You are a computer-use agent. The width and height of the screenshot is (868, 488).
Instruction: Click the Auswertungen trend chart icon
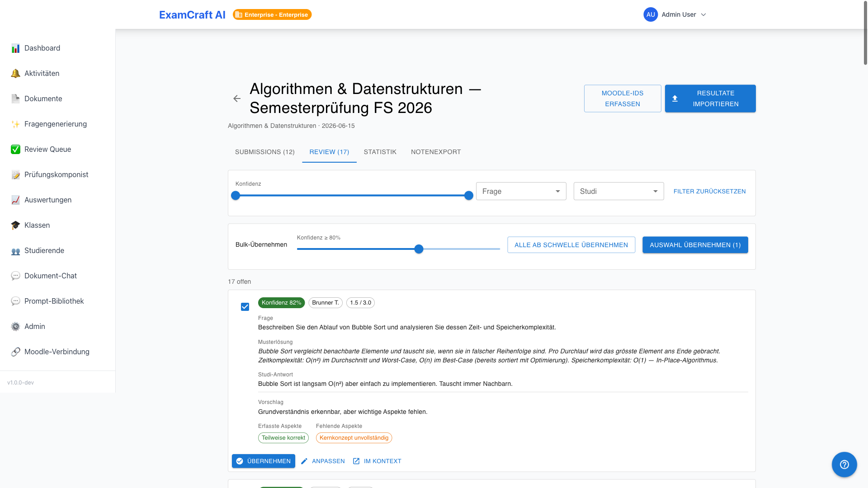point(15,200)
